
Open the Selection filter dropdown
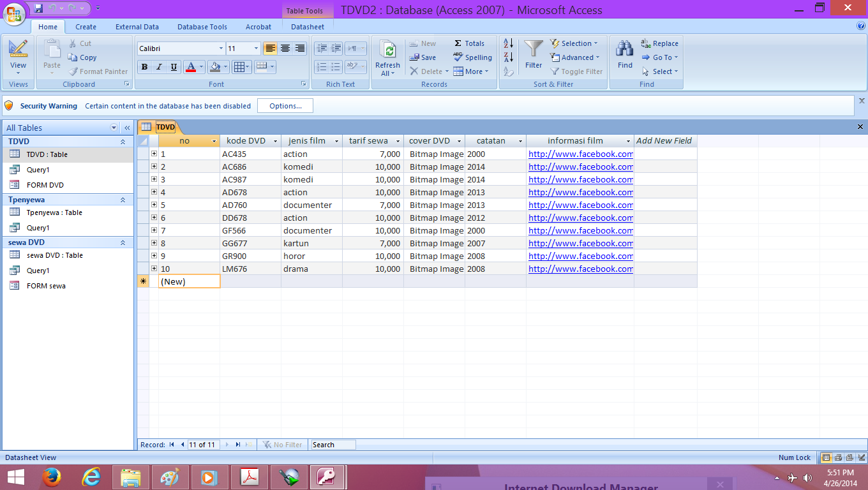pyautogui.click(x=574, y=43)
